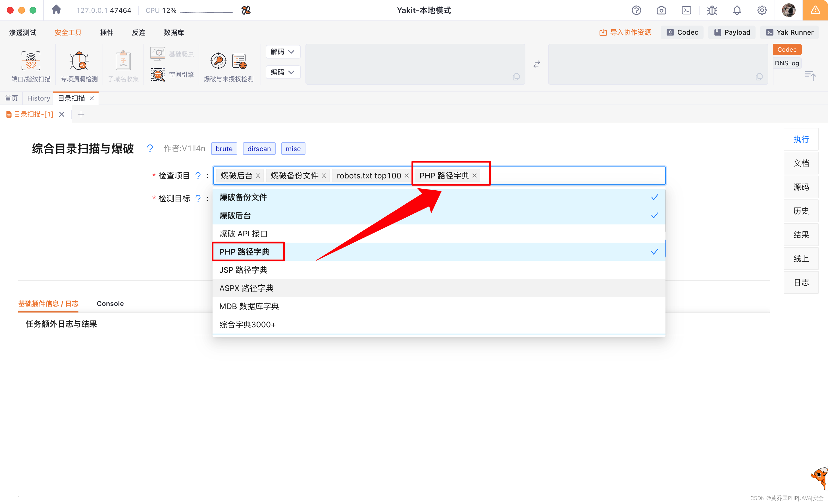
Task: Copy the codec input box content
Action: tap(516, 77)
